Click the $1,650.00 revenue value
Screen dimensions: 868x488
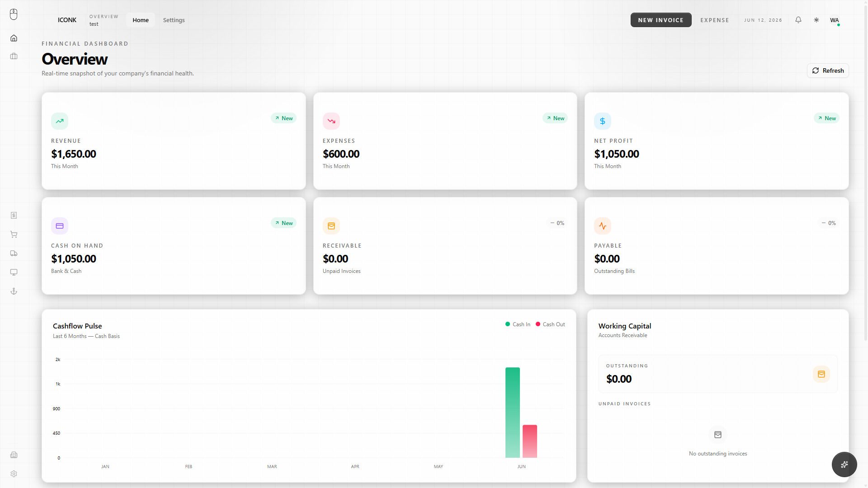point(74,154)
